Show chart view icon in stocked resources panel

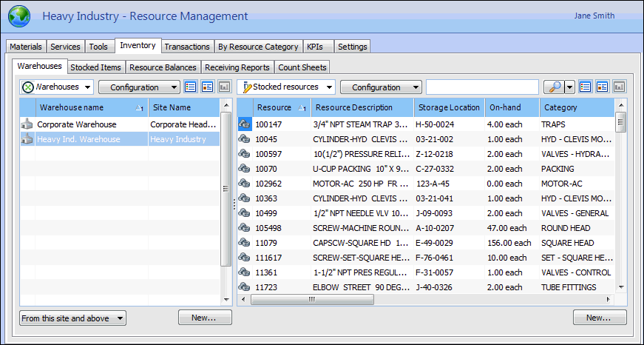[619, 87]
